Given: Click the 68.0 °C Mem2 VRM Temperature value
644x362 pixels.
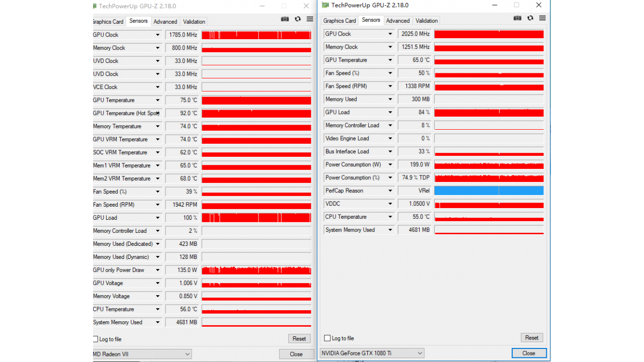Looking at the screenshot, I should point(182,178).
